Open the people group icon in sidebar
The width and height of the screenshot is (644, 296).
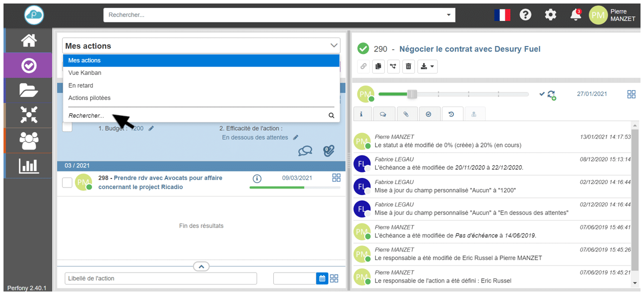(x=29, y=140)
